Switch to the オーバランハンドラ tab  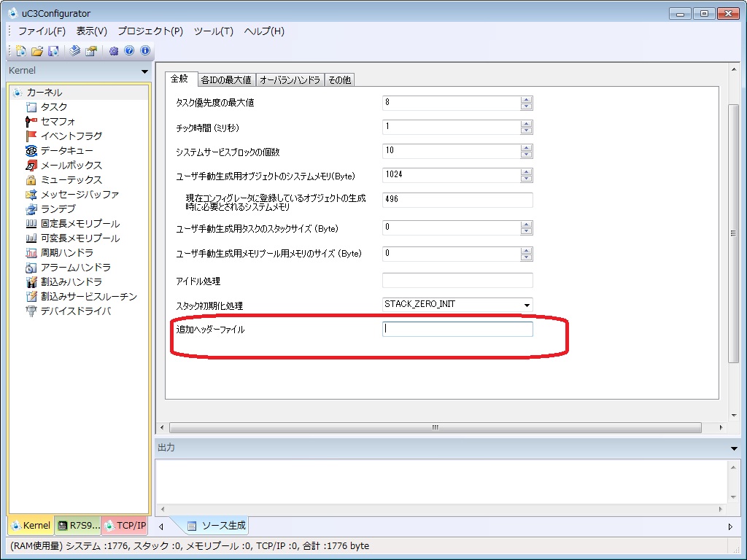click(290, 80)
